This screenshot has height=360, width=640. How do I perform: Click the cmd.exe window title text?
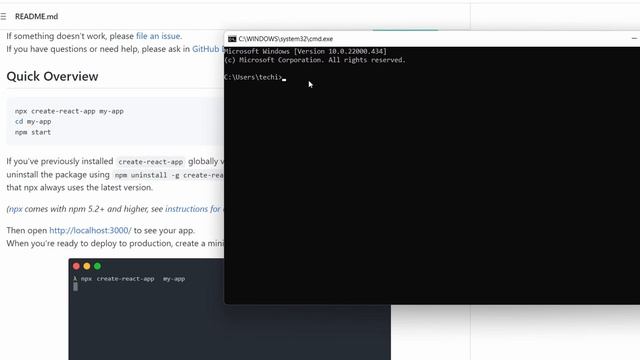tap(286, 39)
